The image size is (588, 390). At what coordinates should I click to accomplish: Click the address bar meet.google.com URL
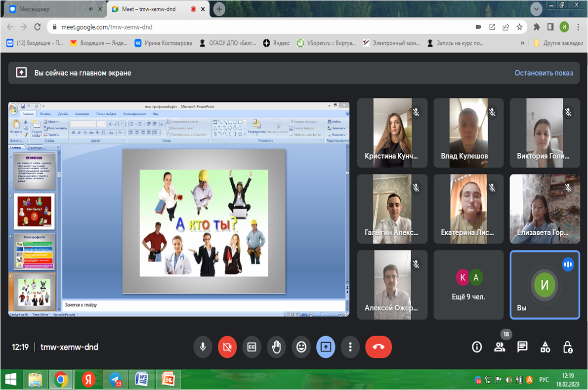(x=107, y=27)
